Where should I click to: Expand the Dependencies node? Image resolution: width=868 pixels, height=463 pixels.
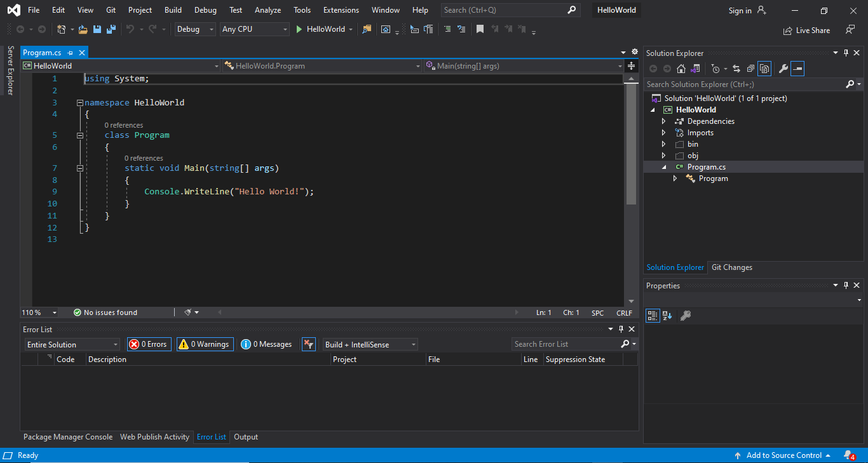[x=663, y=121]
